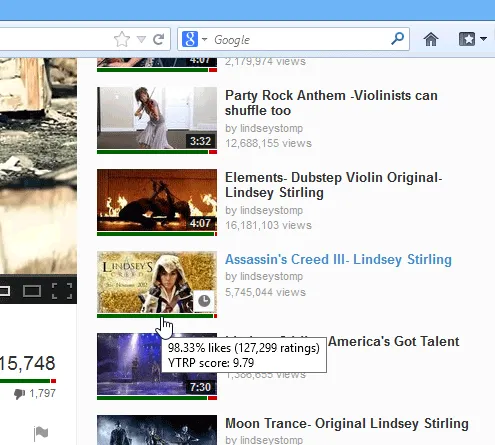Report the video with the flag icon
Screen dimensions: 495x445
coord(41,433)
